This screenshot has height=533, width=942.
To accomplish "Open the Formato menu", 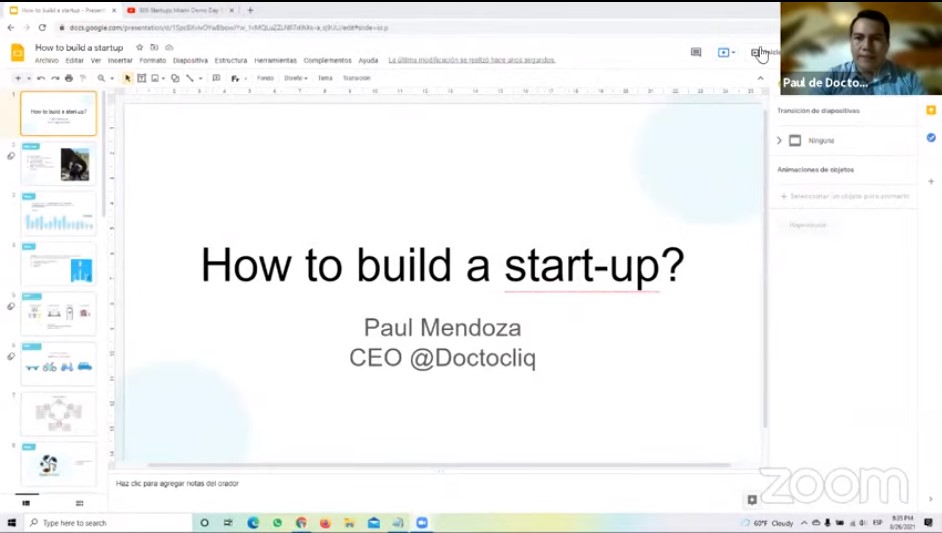I will tap(153, 61).
